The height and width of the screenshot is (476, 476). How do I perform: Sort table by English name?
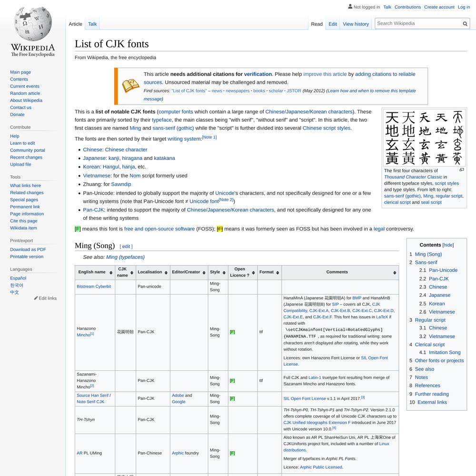pos(111,273)
